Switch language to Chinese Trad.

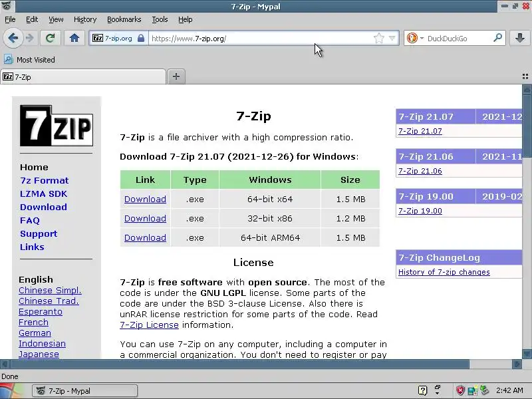tap(49, 301)
